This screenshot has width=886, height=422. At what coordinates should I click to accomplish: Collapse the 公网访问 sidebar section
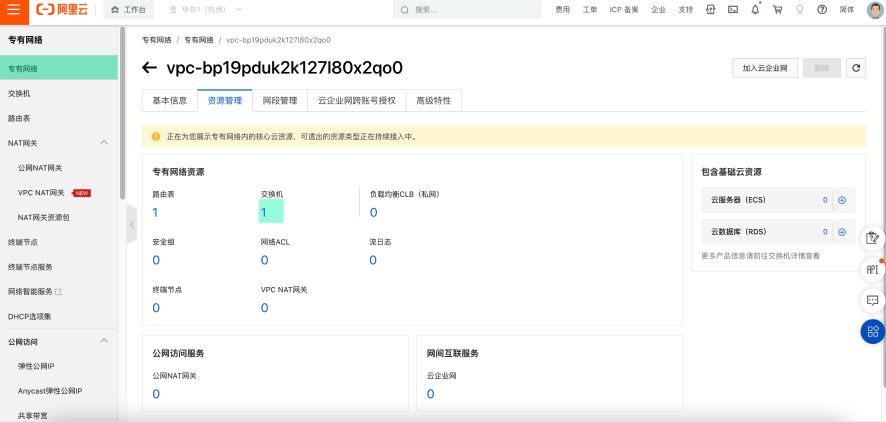tap(105, 341)
